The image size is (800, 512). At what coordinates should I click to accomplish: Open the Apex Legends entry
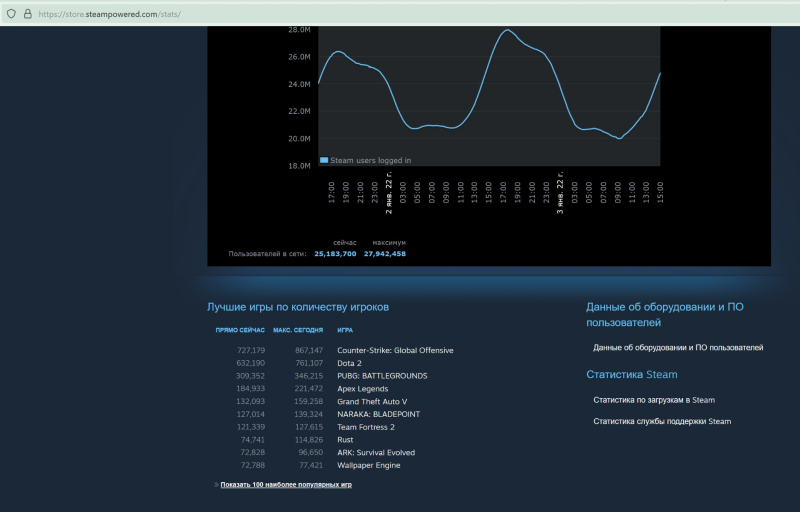pyautogui.click(x=363, y=388)
